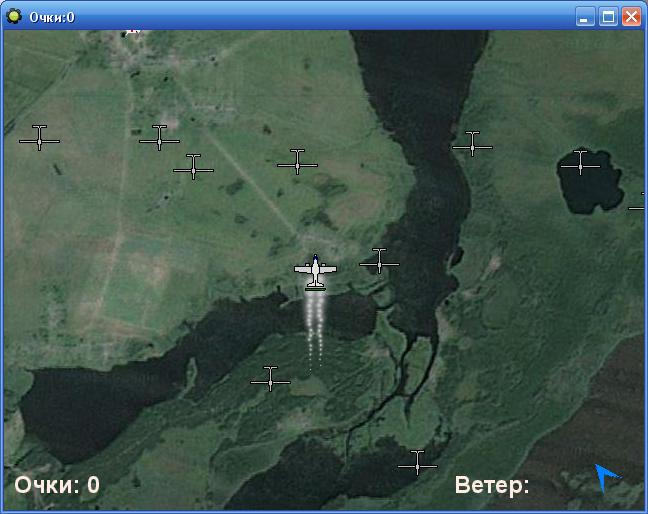Click the blue wind direction arrow
This screenshot has width=648, height=514.
coord(606,477)
